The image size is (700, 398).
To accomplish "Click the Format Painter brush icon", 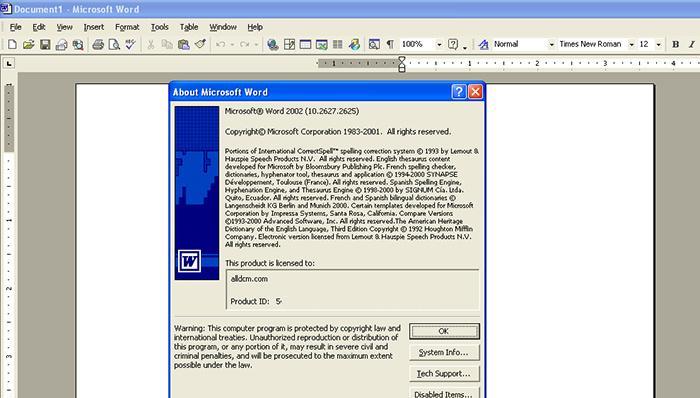I will click(x=200, y=44).
